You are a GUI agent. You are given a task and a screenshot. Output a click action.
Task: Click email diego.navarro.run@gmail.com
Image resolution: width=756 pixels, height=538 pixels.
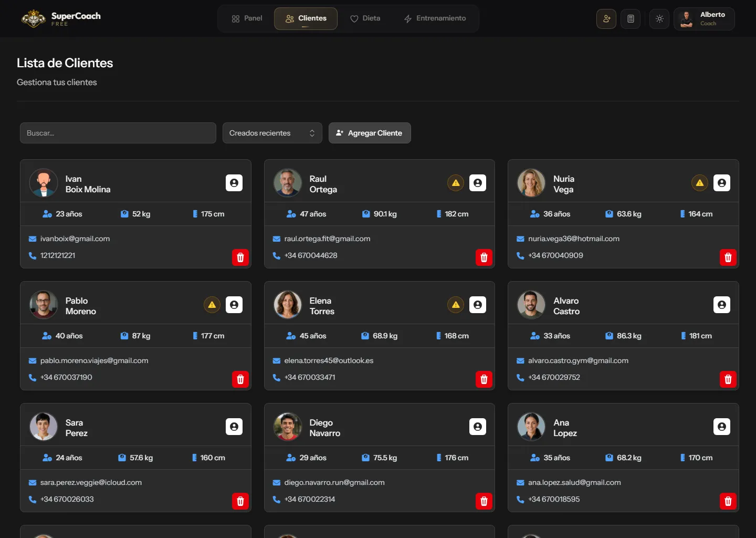point(334,482)
